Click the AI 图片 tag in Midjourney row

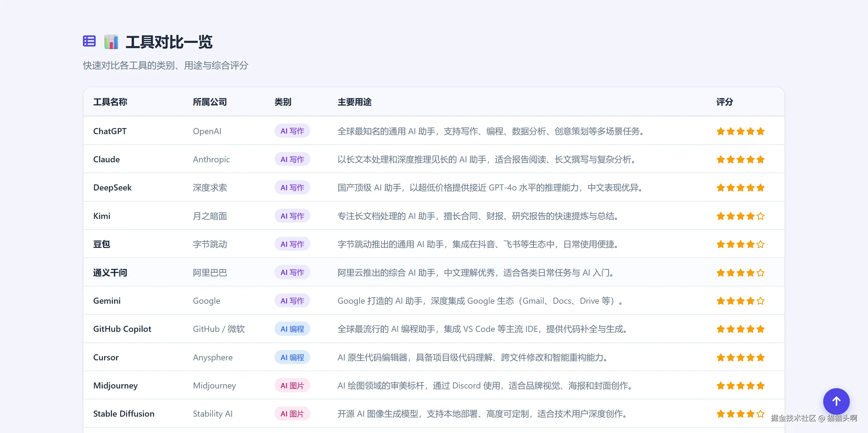tap(292, 385)
